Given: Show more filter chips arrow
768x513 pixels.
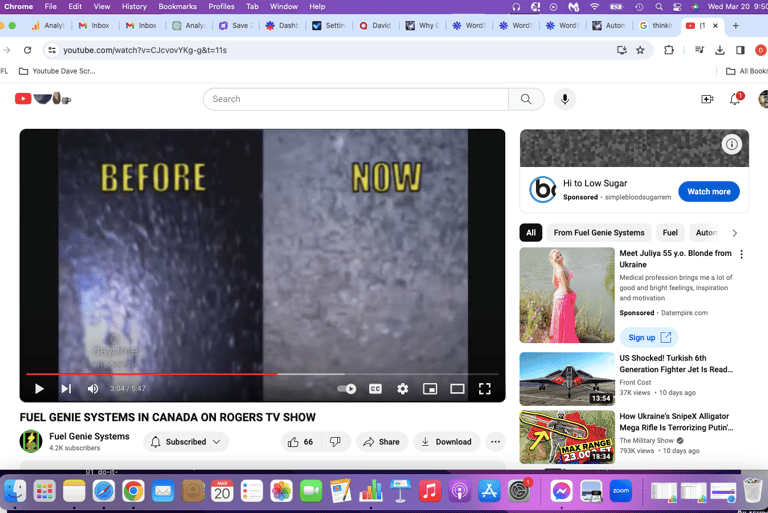Looking at the screenshot, I should (x=735, y=233).
